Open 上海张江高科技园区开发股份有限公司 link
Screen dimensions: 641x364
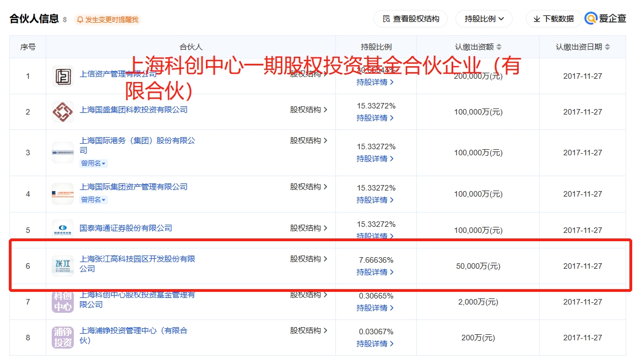pyautogui.click(x=137, y=264)
